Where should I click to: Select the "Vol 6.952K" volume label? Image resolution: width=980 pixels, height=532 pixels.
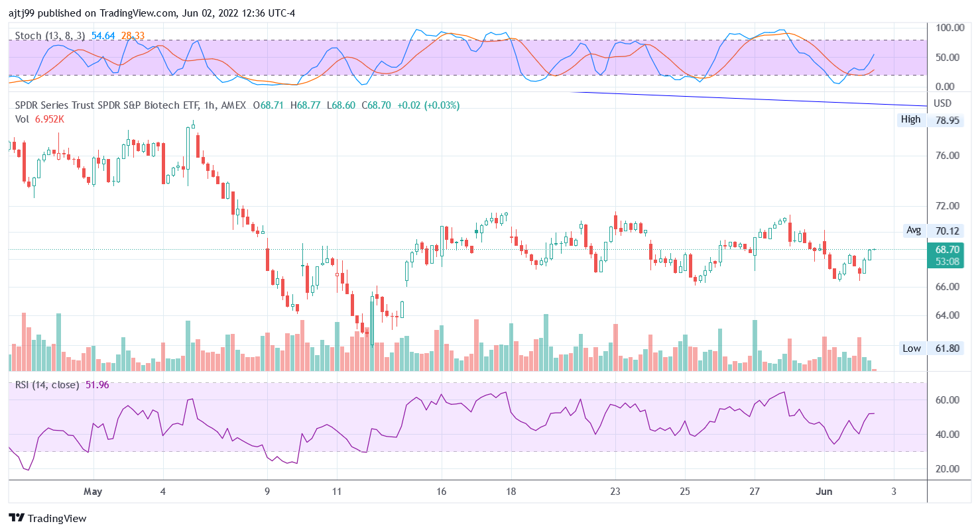[x=40, y=119]
